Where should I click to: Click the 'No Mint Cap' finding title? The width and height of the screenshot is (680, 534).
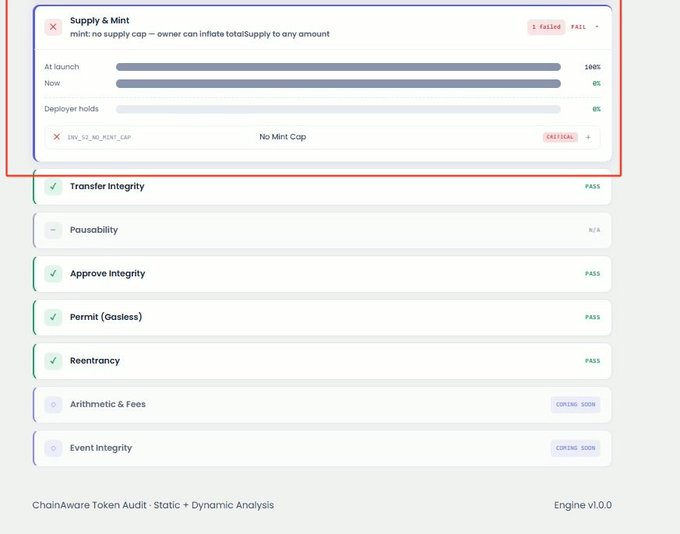283,137
